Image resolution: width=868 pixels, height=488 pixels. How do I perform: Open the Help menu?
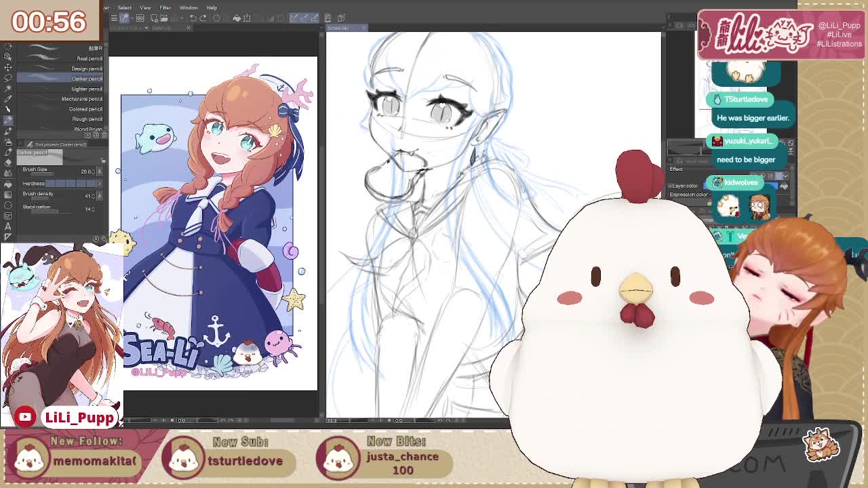point(212,7)
